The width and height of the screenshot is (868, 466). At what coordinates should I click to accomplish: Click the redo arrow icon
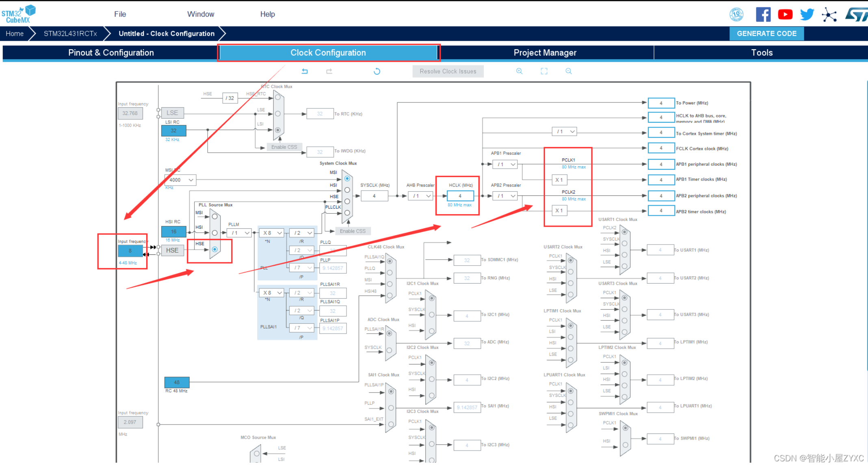click(329, 71)
